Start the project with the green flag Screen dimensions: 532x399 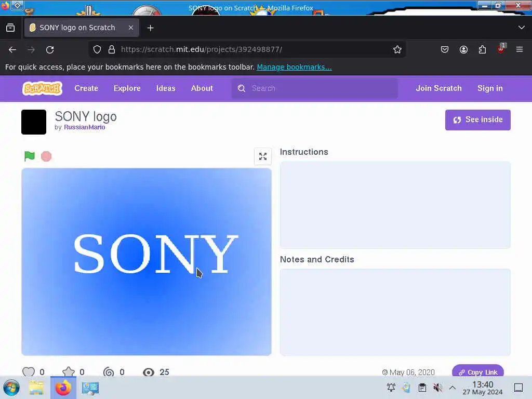pos(30,156)
